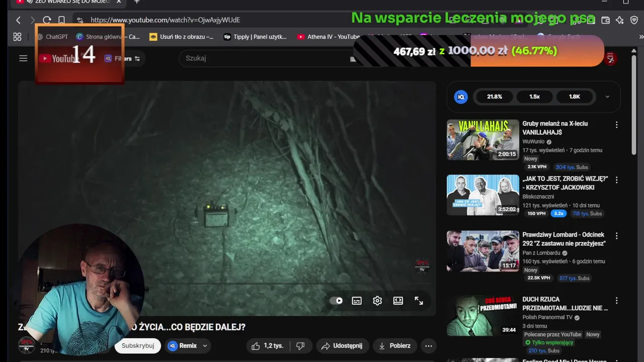Open YouTube hamburger guide menu
This screenshot has height=362, width=644.
[23, 58]
